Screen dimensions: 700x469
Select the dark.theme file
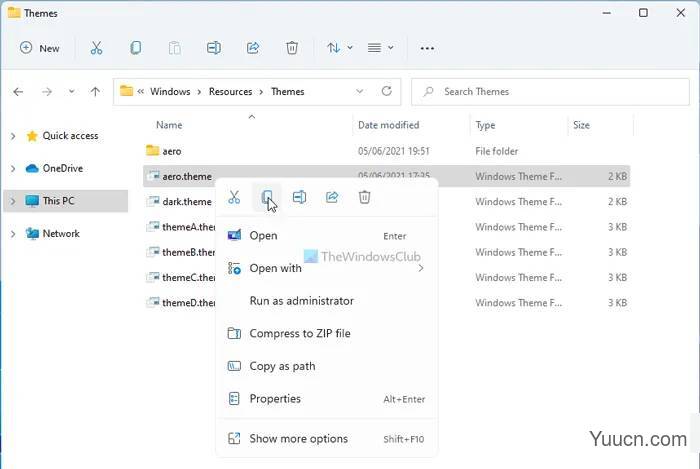click(179, 202)
